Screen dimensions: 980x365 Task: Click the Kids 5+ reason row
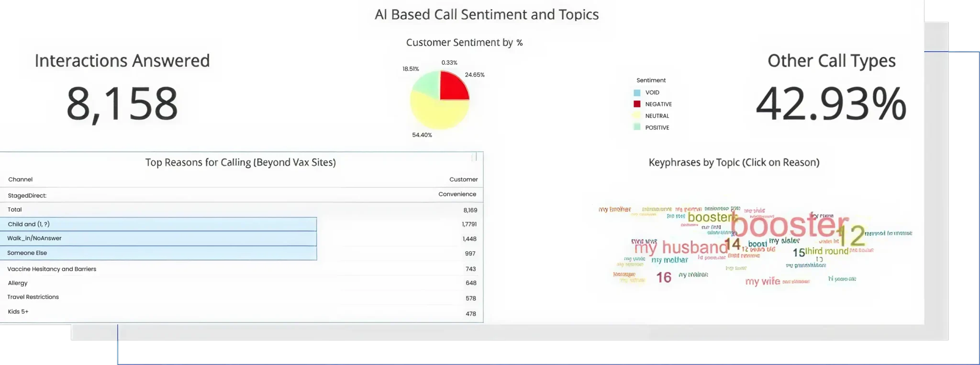pyautogui.click(x=242, y=312)
